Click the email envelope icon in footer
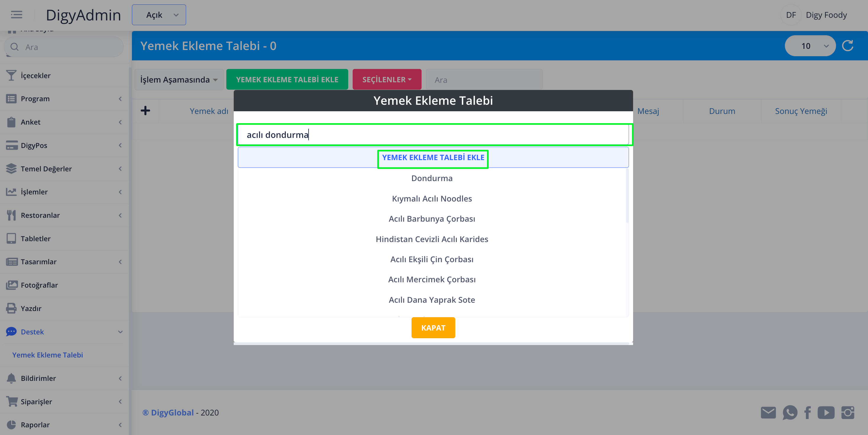This screenshot has height=435, width=868. tap(768, 413)
